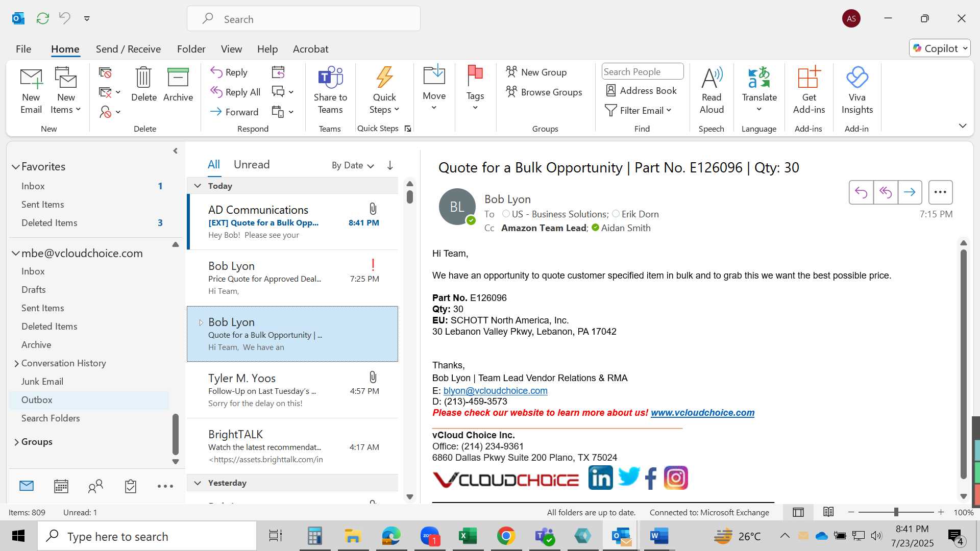Click zoom out minus button

click(851, 512)
